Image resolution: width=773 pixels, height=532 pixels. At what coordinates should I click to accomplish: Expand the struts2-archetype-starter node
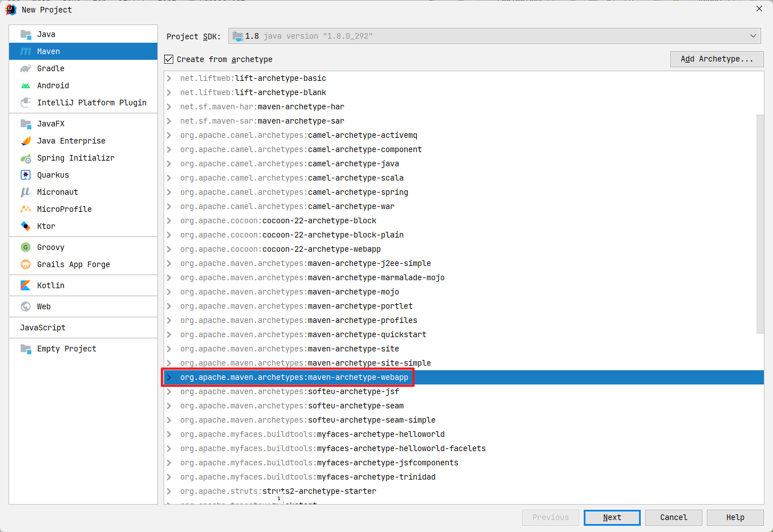pos(169,491)
